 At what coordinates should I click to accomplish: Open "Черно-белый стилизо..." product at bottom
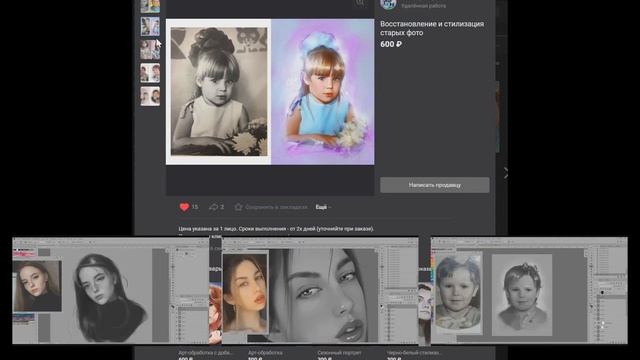pos(414,353)
